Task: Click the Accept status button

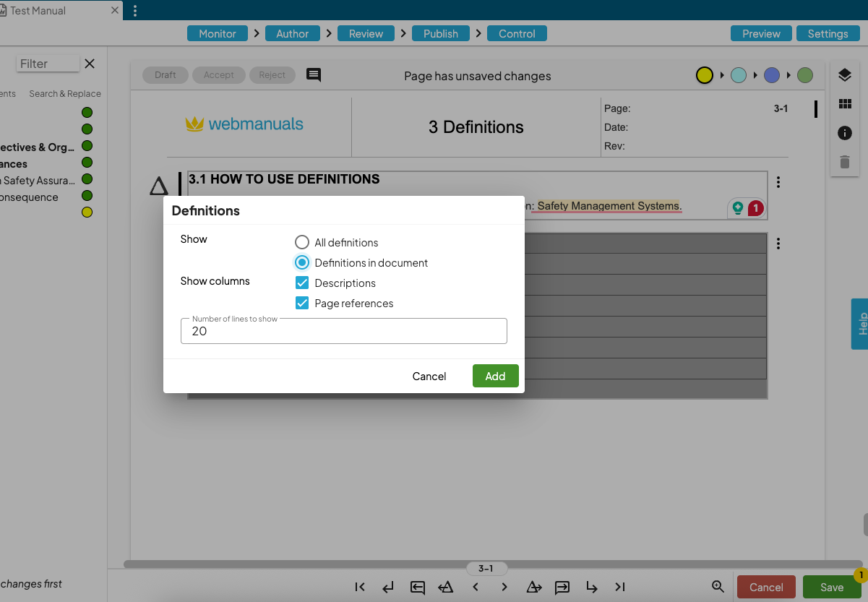Action: click(x=219, y=75)
